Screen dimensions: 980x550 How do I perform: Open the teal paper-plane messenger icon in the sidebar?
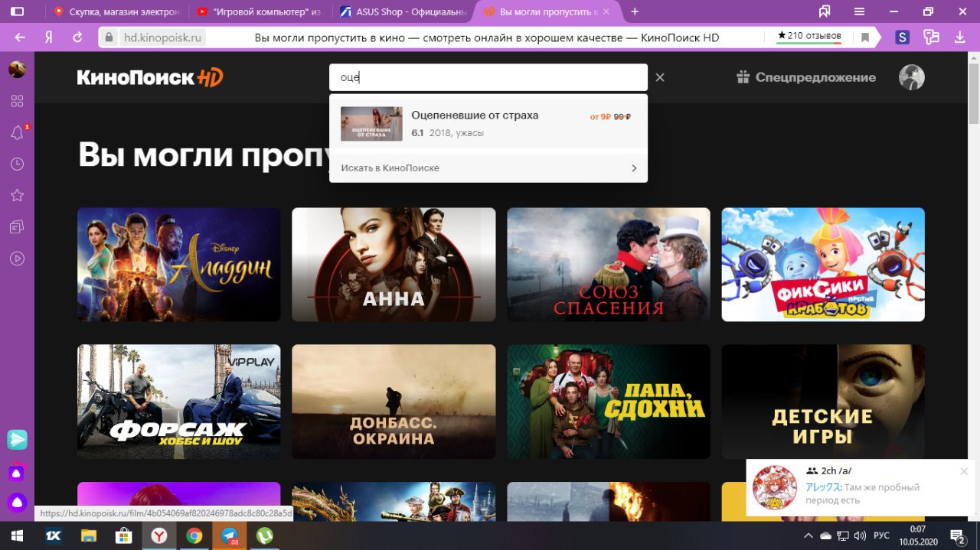(x=17, y=440)
